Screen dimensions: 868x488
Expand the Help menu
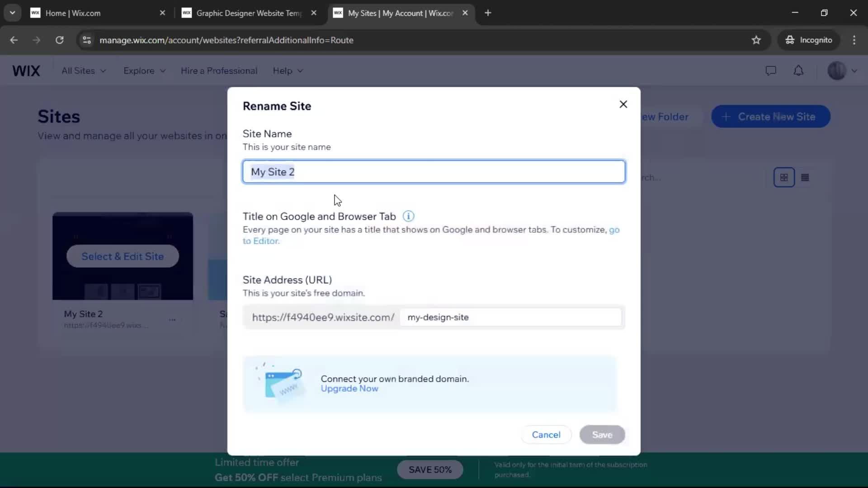[x=288, y=71]
